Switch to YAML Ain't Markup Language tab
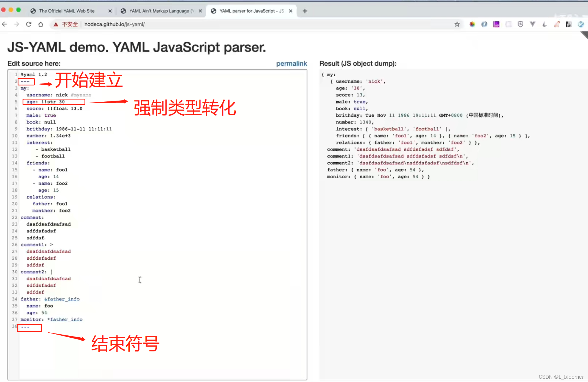 pyautogui.click(x=159, y=11)
